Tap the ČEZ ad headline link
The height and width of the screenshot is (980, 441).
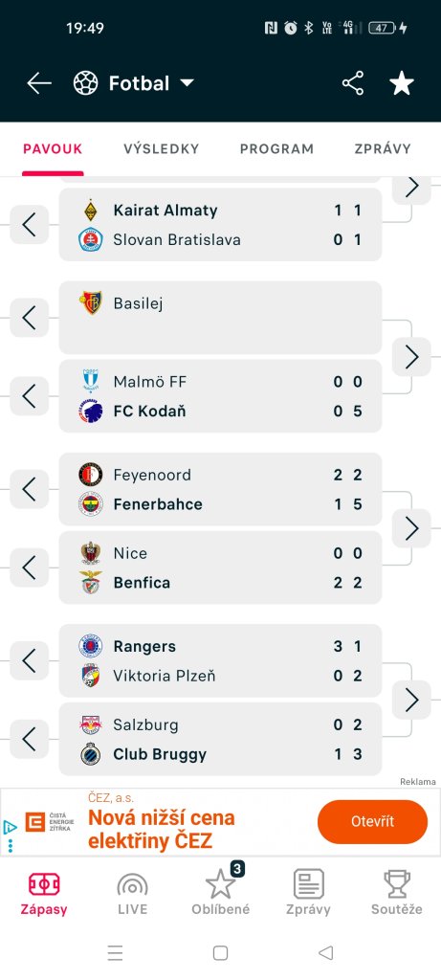(161, 829)
